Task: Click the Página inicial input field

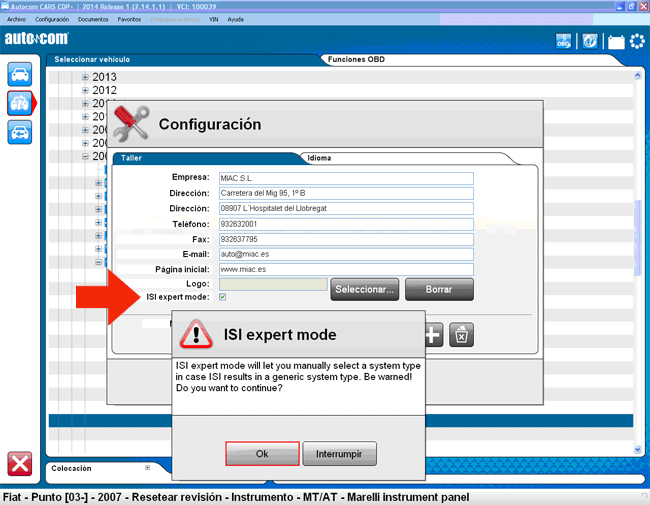Action: click(x=346, y=269)
